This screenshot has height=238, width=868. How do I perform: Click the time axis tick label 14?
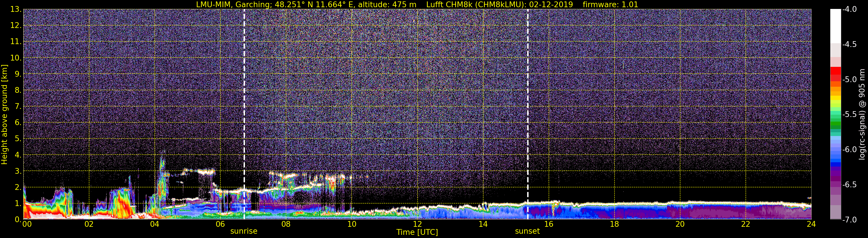[x=483, y=224]
